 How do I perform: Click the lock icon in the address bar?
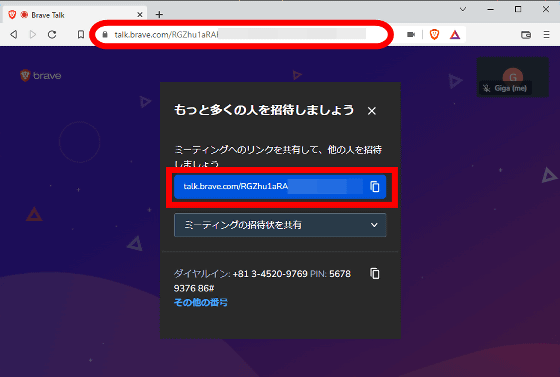click(x=105, y=34)
